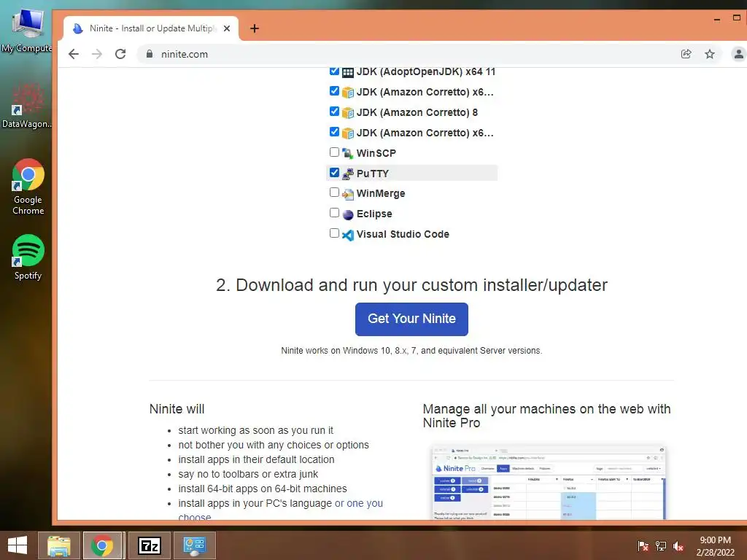This screenshot has height=560, width=747.
Task: Check the WinMerge checkbox
Action: [x=334, y=192]
